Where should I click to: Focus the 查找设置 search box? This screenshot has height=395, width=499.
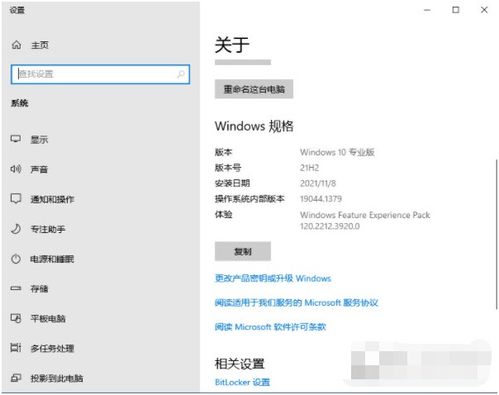tap(100, 74)
